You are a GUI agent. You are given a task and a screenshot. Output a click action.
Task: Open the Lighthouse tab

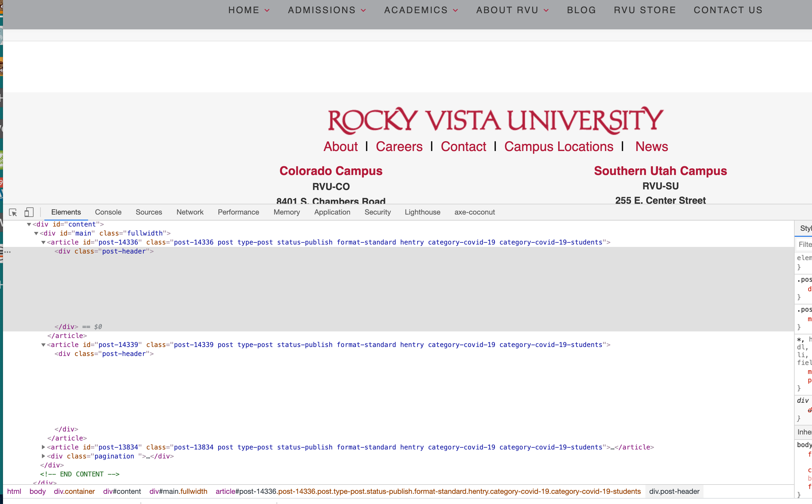coord(422,212)
